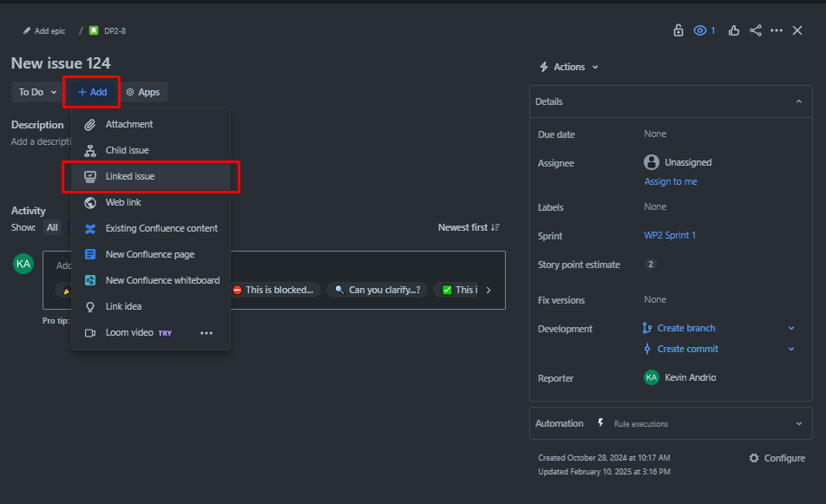Choose Existing Confluence content
The height and width of the screenshot is (504, 826).
click(151, 228)
